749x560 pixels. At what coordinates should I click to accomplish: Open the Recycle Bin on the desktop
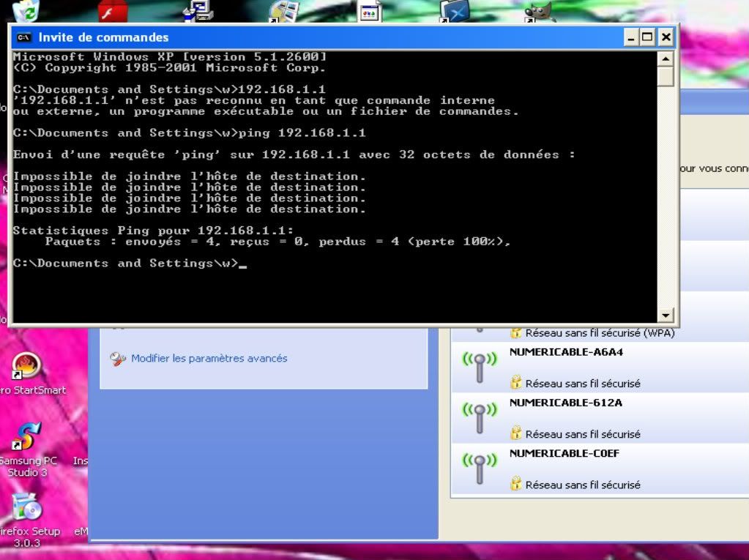pyautogui.click(x=26, y=10)
